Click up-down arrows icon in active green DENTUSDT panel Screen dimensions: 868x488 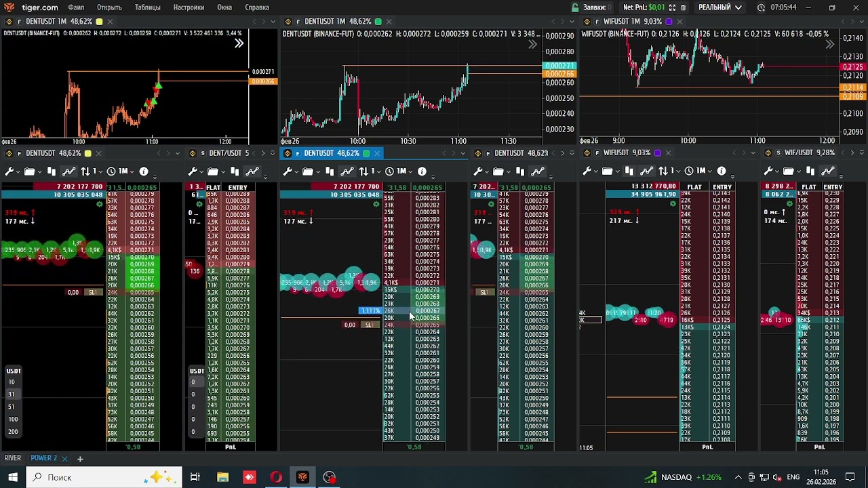363,171
